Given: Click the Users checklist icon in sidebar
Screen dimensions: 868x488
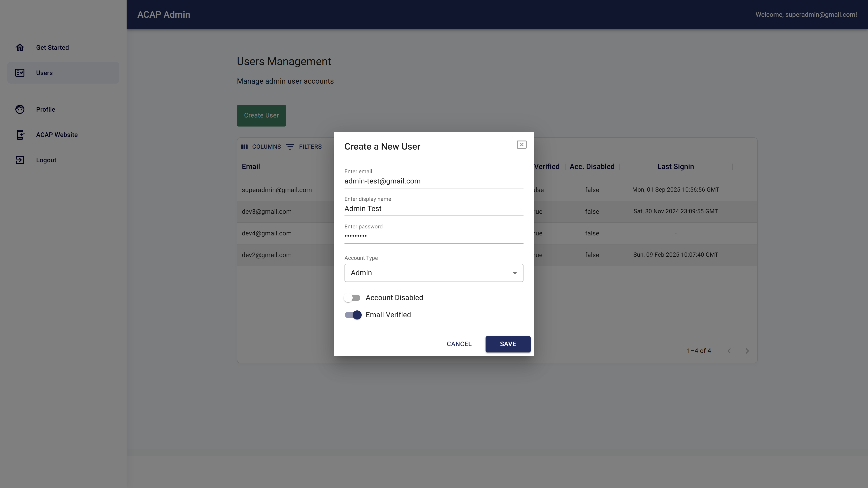Looking at the screenshot, I should click(x=20, y=73).
